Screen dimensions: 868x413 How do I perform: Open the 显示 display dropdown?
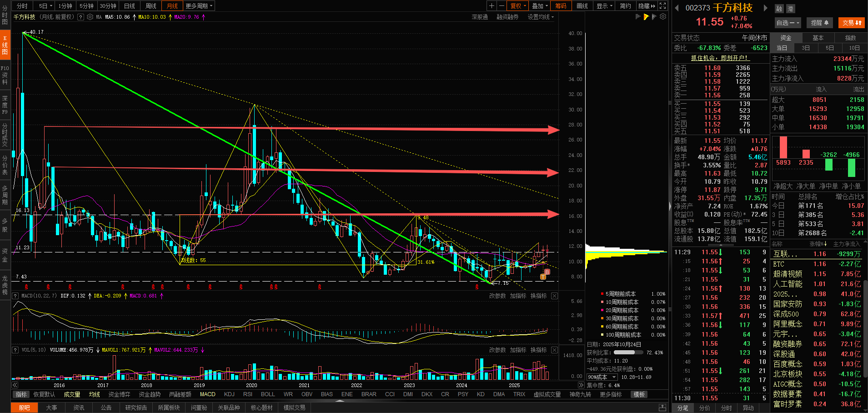tap(604, 6)
